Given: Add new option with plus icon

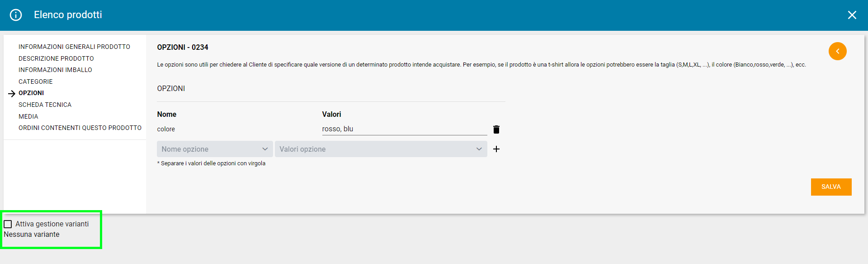Looking at the screenshot, I should coord(496,149).
